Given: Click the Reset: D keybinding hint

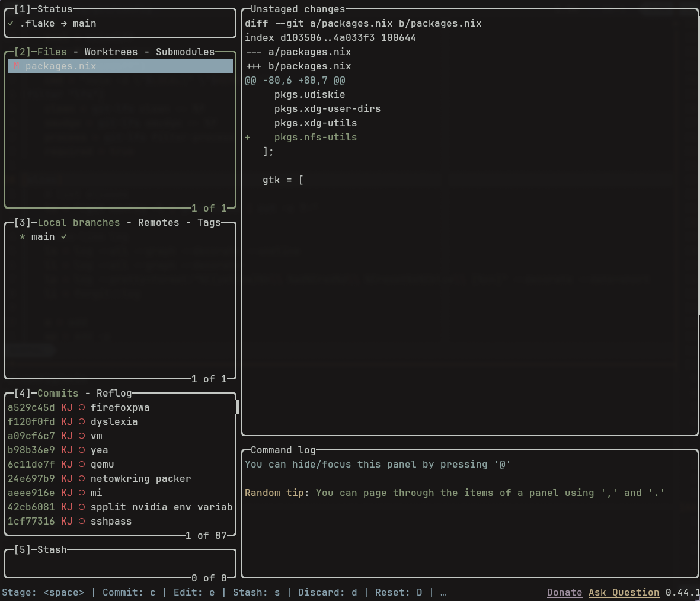Looking at the screenshot, I should 399,593.
